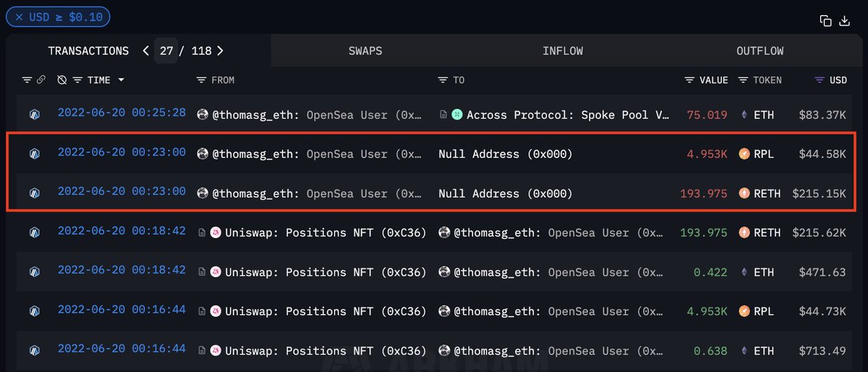868x372 pixels.
Task: Go to the previous transactions page
Action: [x=146, y=51]
